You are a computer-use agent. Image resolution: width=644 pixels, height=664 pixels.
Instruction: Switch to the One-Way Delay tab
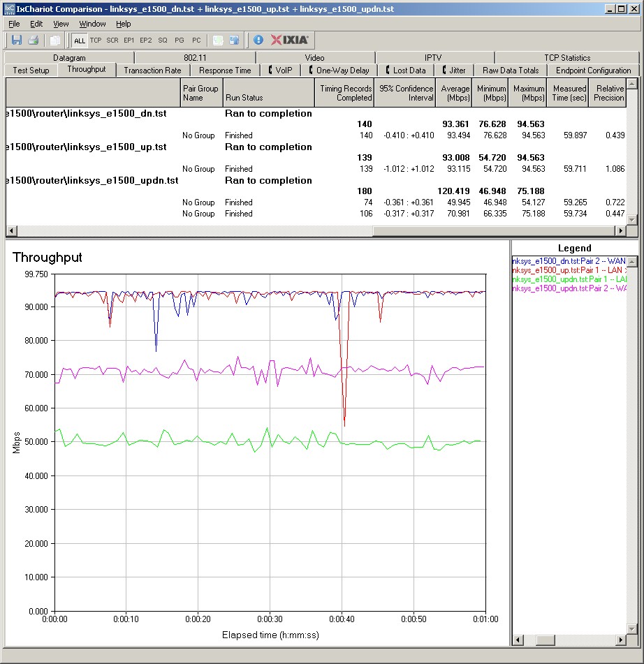[339, 71]
